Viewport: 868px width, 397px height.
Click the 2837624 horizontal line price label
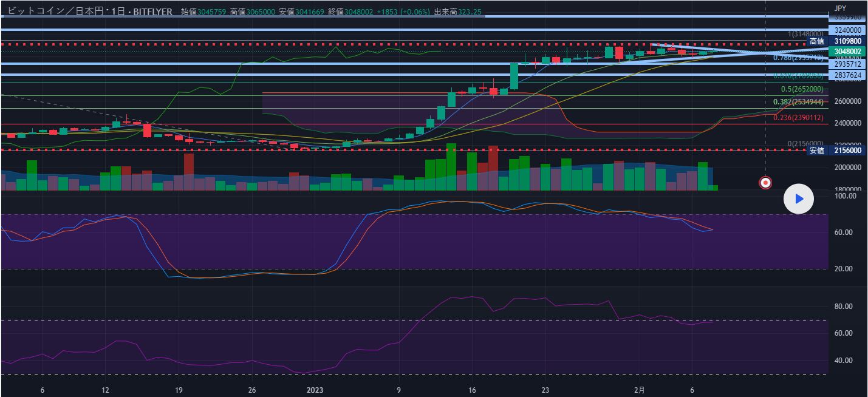[848, 76]
